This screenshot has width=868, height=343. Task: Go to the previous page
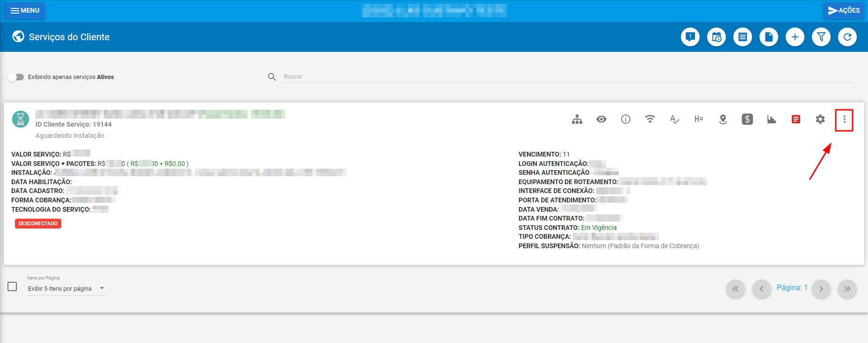tap(762, 289)
